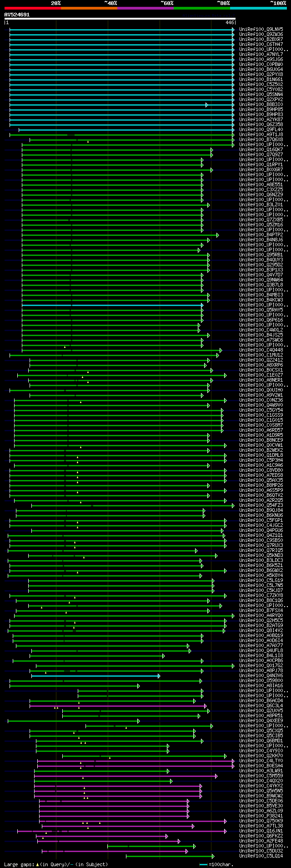Click the 446 query length end label

(x=230, y=22)
